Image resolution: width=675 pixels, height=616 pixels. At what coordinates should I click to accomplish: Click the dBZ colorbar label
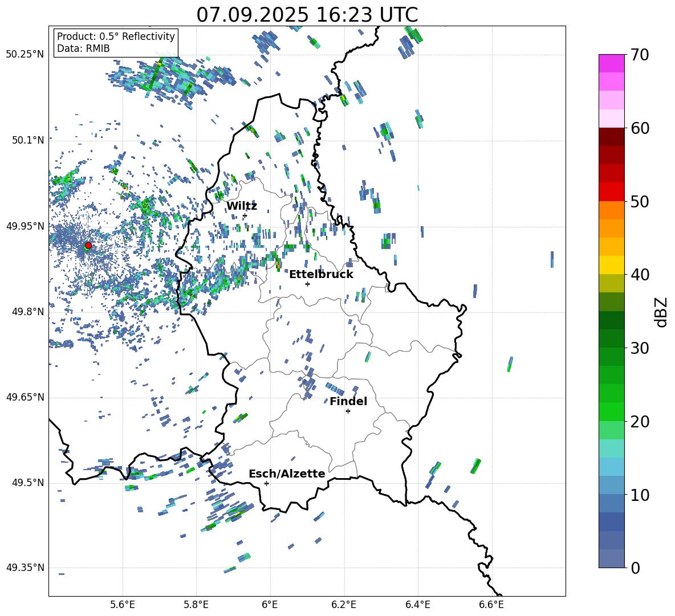pyautogui.click(x=662, y=312)
